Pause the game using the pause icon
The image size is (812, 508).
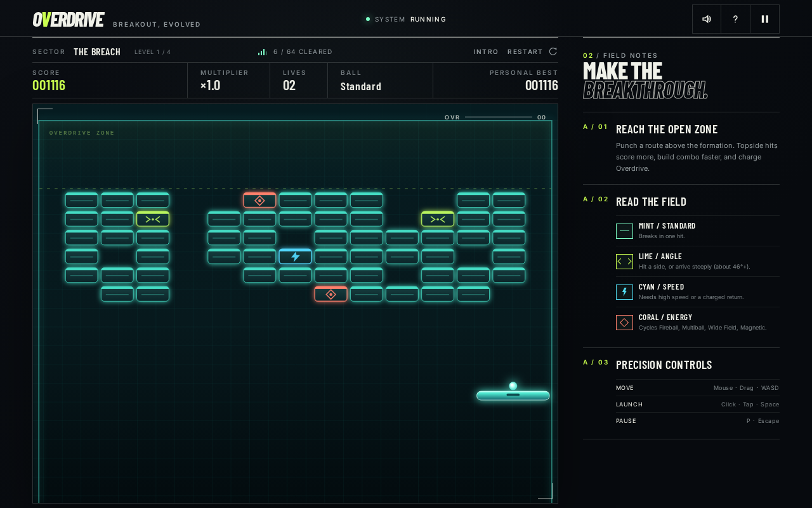764,19
